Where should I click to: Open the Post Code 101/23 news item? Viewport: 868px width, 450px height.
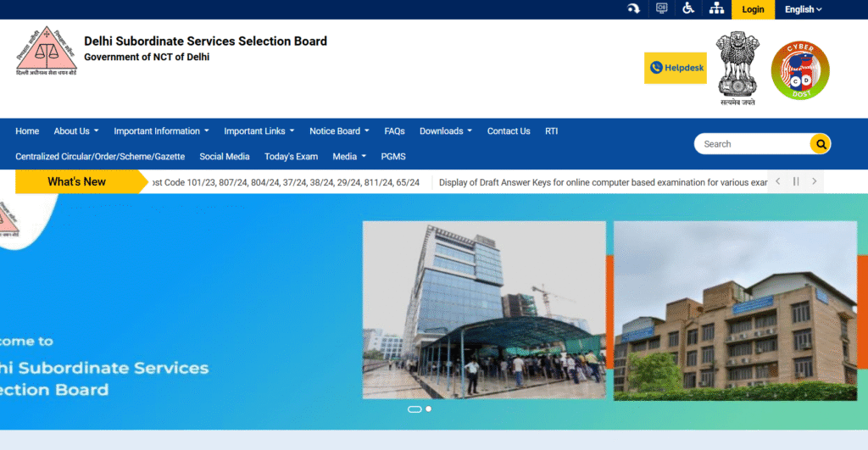(x=286, y=182)
